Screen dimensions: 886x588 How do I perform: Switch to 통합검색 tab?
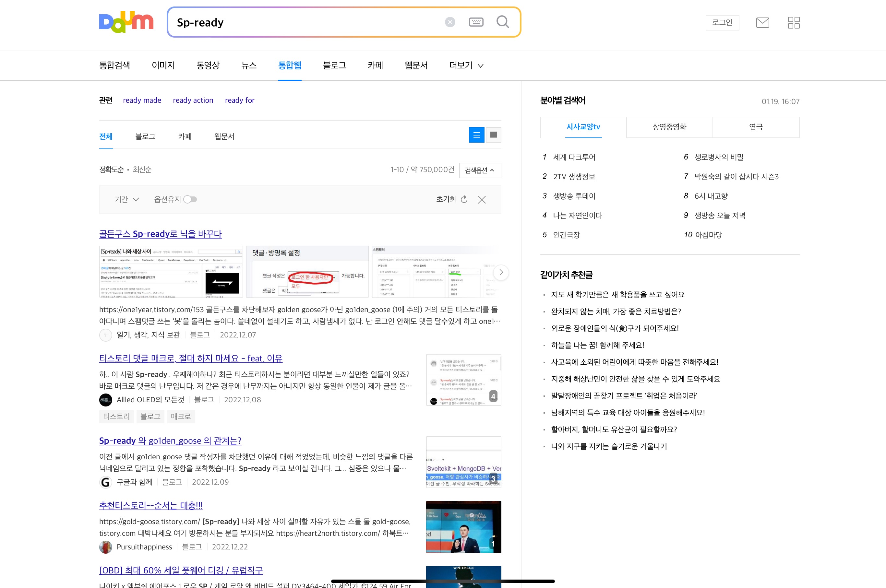tap(114, 65)
